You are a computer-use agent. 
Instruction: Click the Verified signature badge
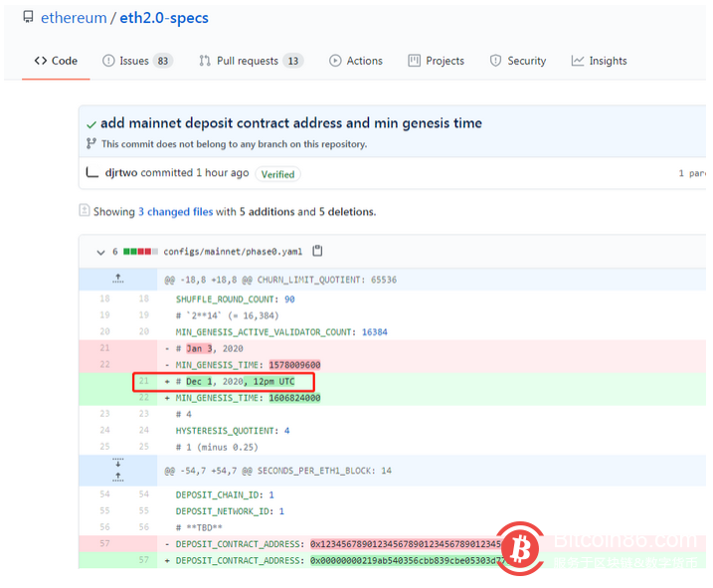click(277, 174)
